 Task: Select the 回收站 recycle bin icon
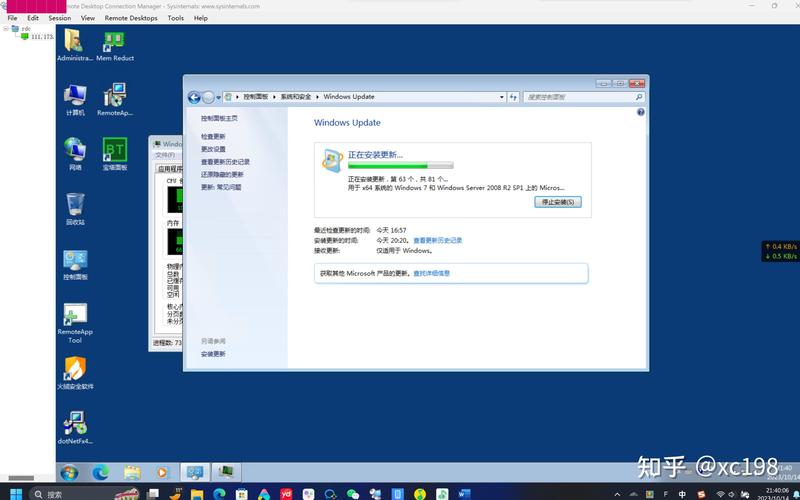[x=75, y=209]
